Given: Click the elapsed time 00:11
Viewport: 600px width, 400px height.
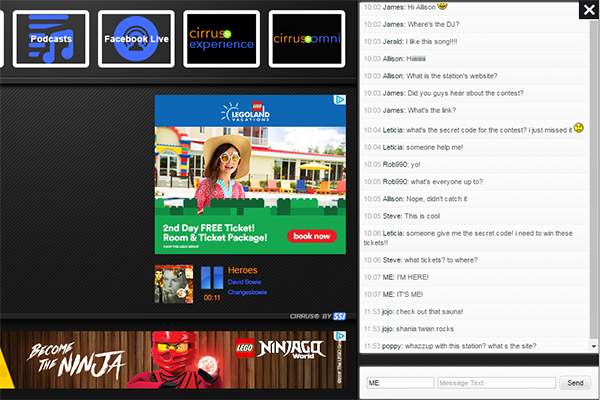Looking at the screenshot, I should (x=212, y=297).
